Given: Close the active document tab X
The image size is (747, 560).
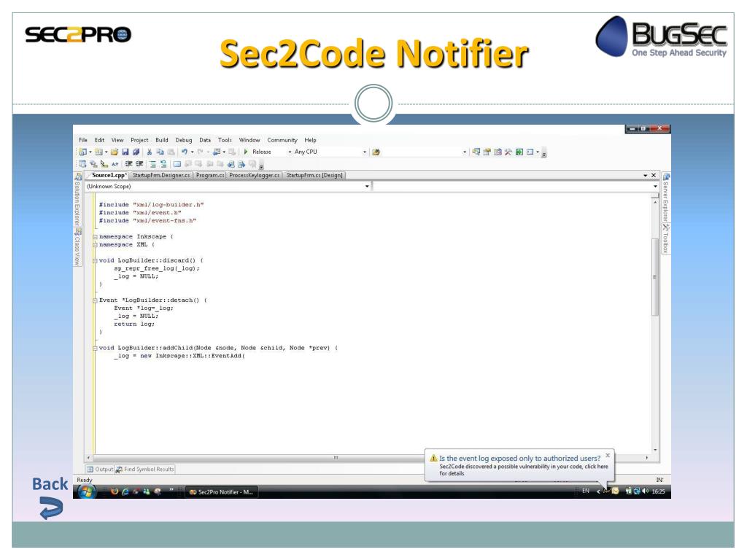Looking at the screenshot, I should pos(654,175).
